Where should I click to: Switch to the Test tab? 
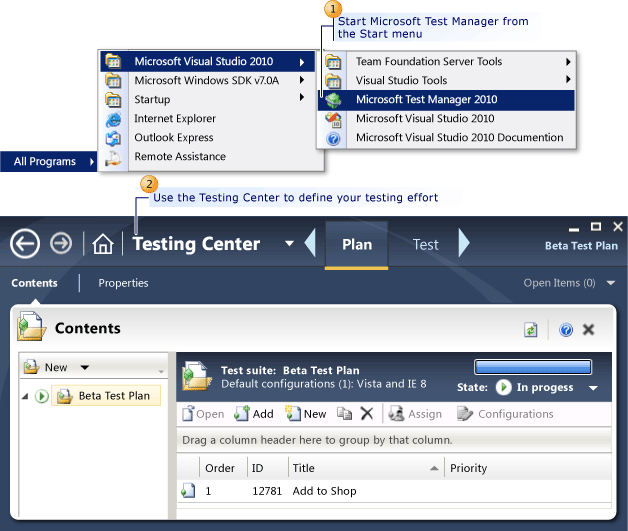pyautogui.click(x=425, y=245)
